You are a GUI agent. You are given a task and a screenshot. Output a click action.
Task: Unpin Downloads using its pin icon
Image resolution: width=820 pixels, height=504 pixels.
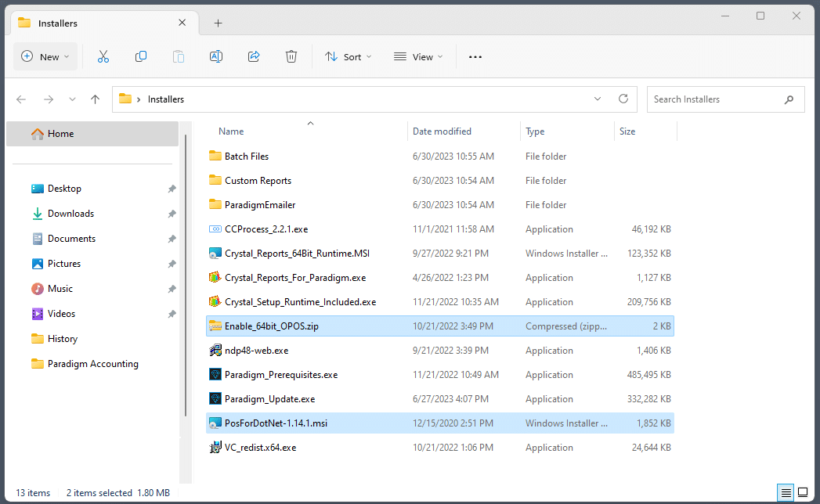click(x=172, y=214)
